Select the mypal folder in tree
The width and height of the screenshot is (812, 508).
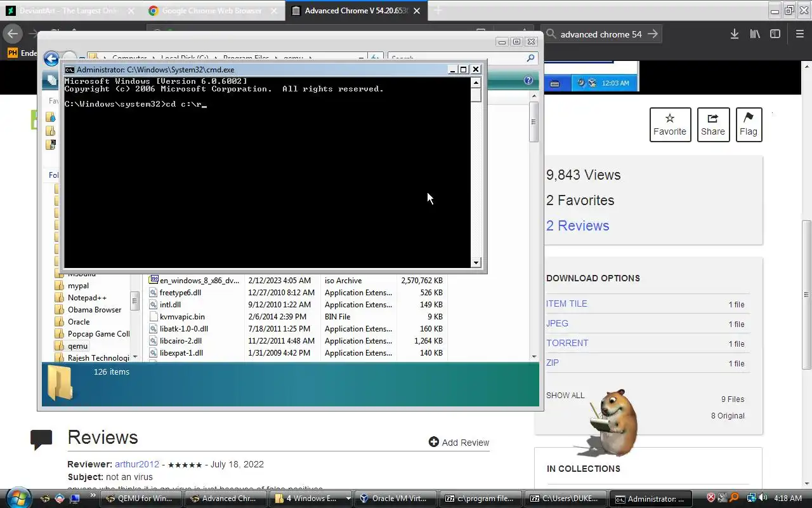point(78,286)
